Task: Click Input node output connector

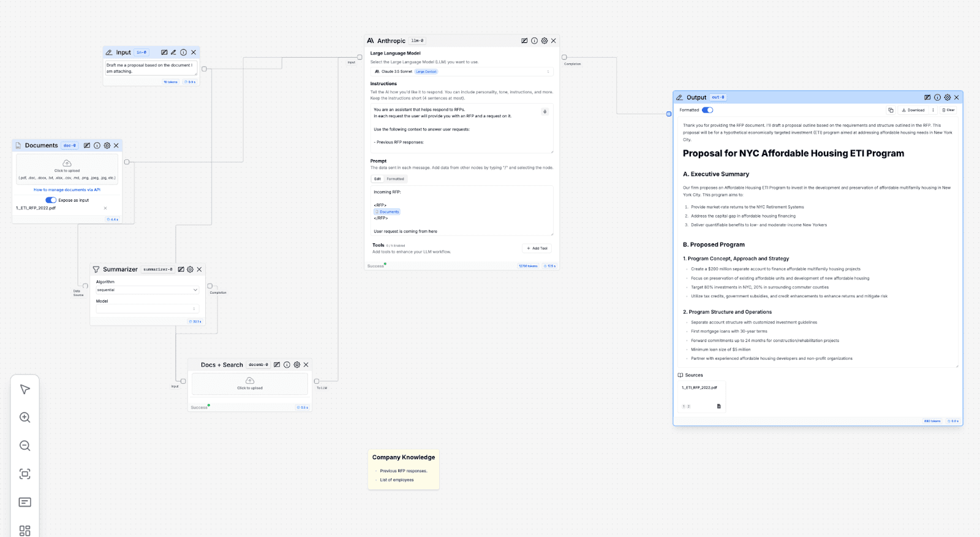Action: point(204,69)
